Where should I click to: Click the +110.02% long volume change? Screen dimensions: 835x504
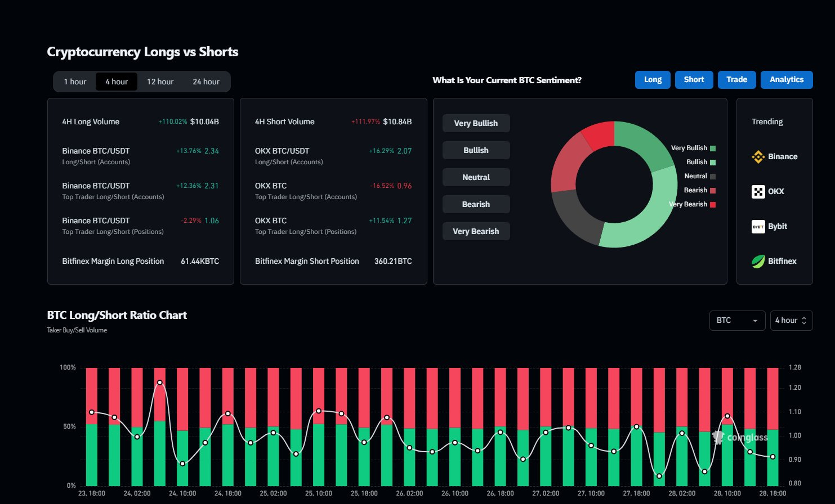pos(172,122)
